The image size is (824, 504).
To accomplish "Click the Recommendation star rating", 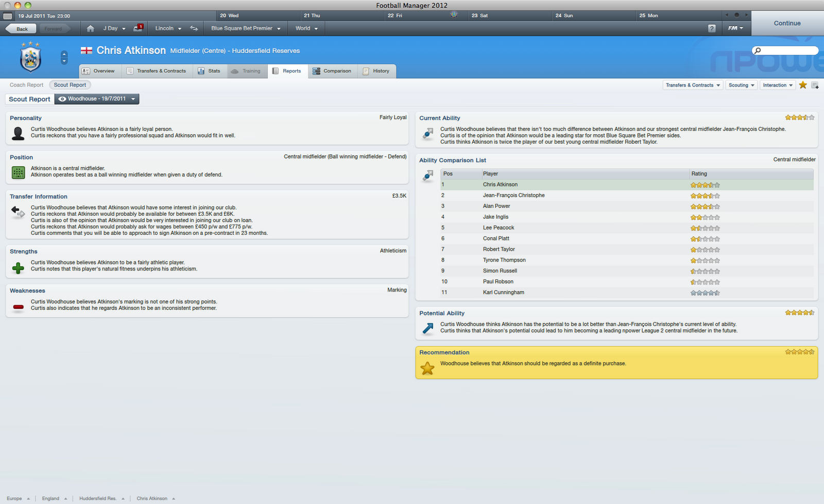I will click(x=800, y=352).
